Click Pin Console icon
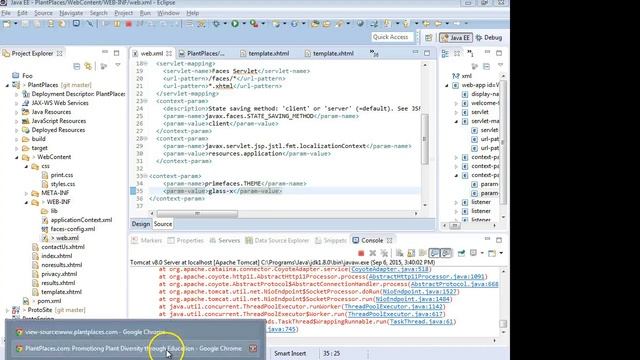The image size is (640, 360). pyautogui.click(x=461, y=253)
